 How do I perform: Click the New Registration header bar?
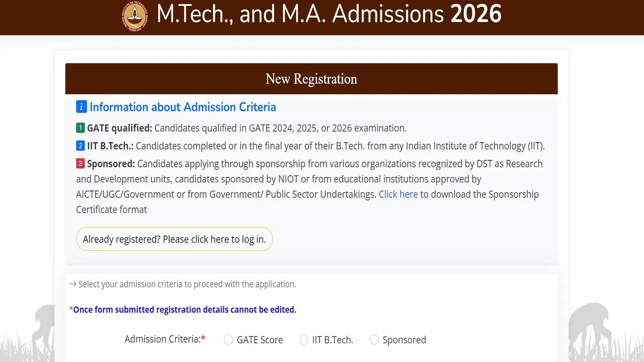[x=311, y=78]
